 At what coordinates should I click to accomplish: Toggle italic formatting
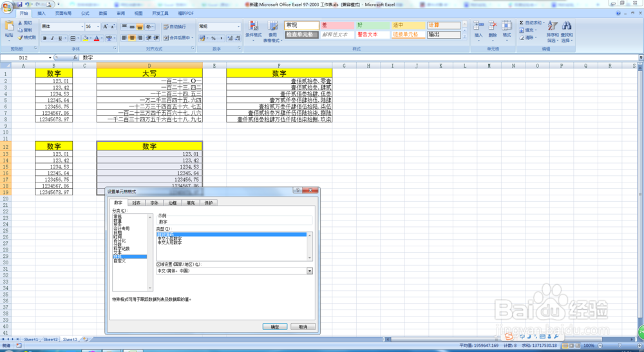pos(52,38)
